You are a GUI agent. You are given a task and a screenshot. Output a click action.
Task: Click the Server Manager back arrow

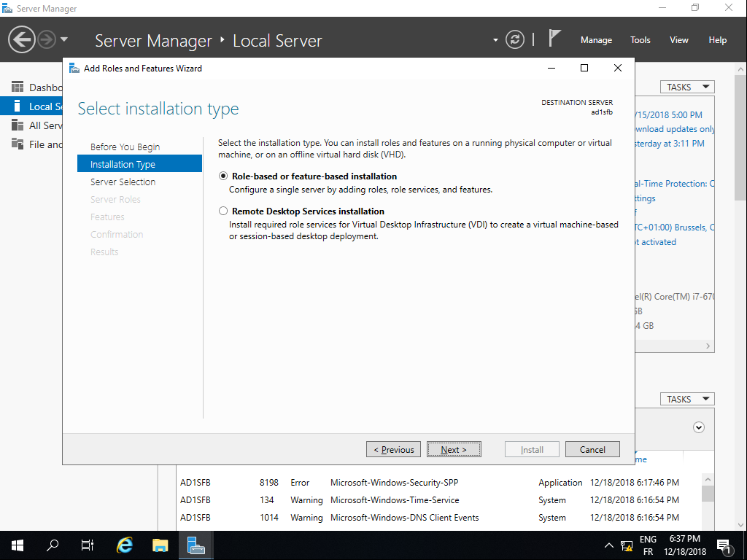coord(22,39)
